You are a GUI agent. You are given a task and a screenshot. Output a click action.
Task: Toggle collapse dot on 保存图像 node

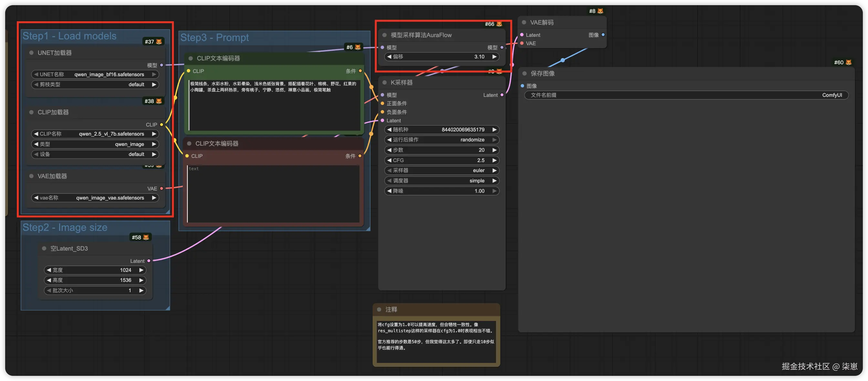pyautogui.click(x=524, y=73)
